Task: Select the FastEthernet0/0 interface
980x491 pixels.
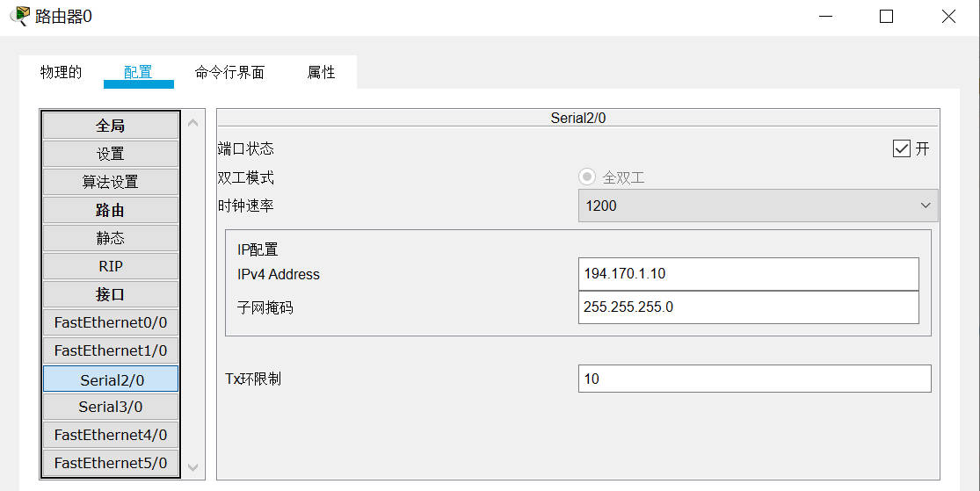Action: 111,322
